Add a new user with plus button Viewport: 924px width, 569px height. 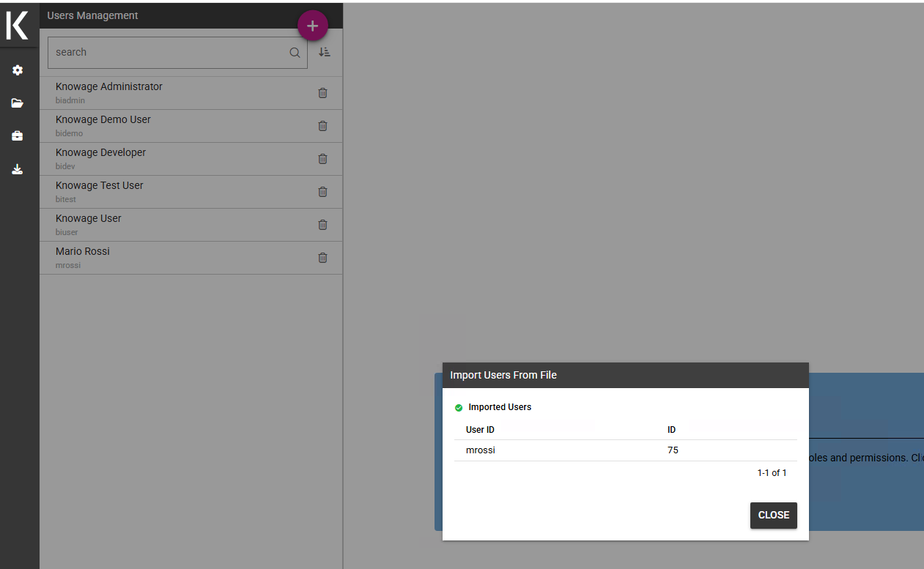pos(313,26)
